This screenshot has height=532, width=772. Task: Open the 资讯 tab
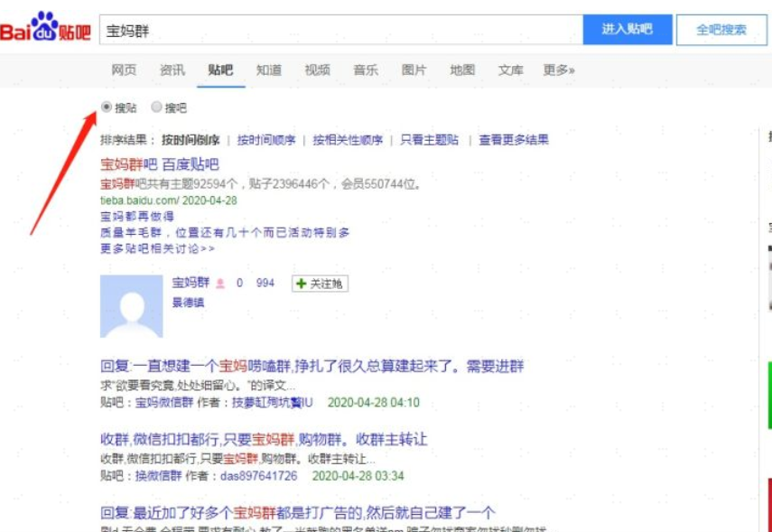[172, 70]
